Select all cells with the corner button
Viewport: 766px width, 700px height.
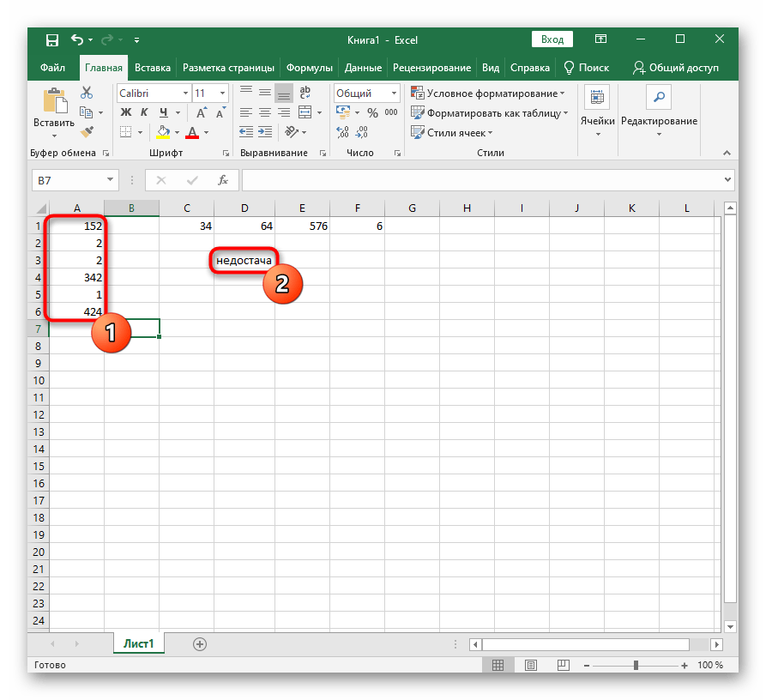(40, 209)
